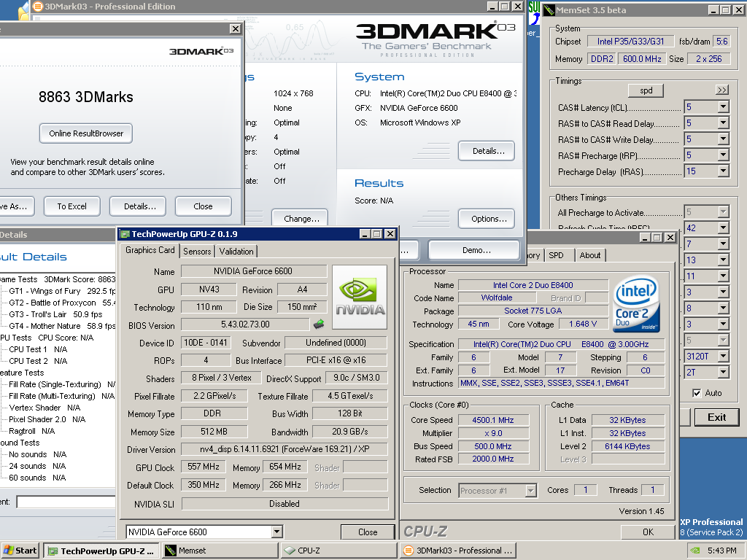
Task: Switch to TechPowerUp GPU-Z in taskbar
Action: pos(101,551)
